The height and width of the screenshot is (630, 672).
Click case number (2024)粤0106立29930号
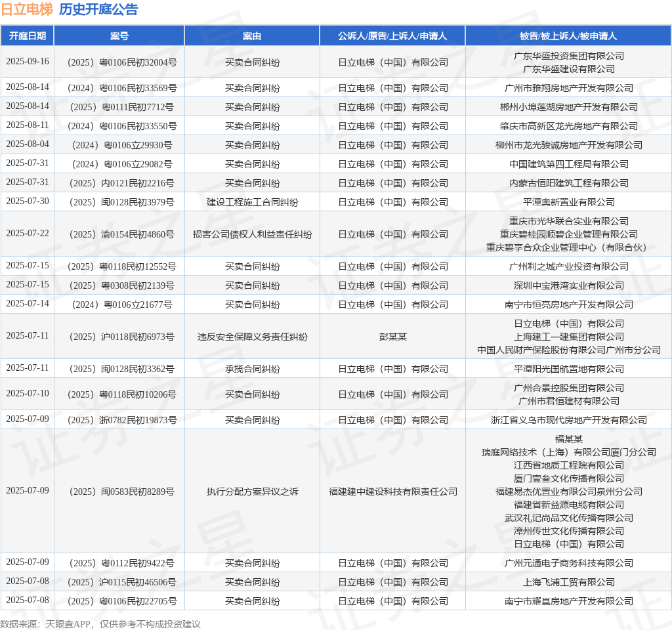pyautogui.click(x=121, y=145)
